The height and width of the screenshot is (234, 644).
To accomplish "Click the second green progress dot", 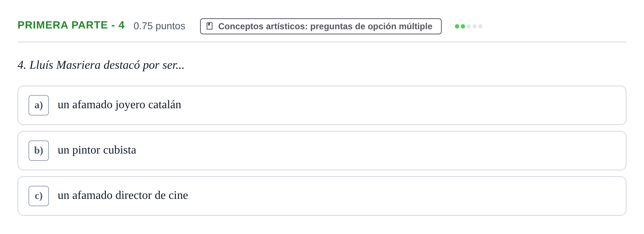I will point(463,26).
